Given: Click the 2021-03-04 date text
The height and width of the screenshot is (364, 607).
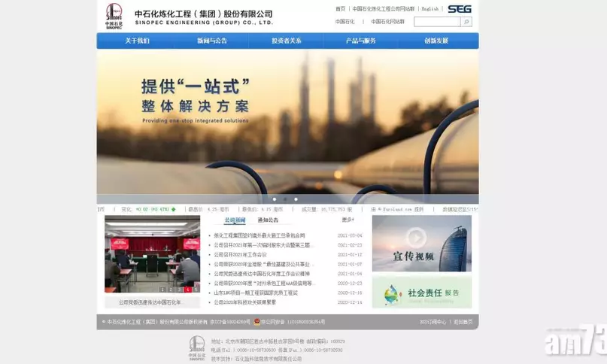Looking at the screenshot, I should pos(350,235).
